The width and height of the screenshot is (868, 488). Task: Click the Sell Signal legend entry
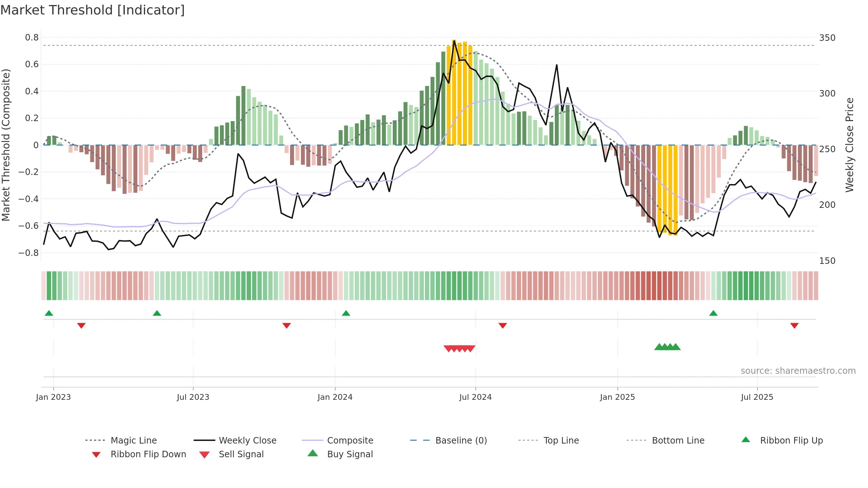point(231,454)
